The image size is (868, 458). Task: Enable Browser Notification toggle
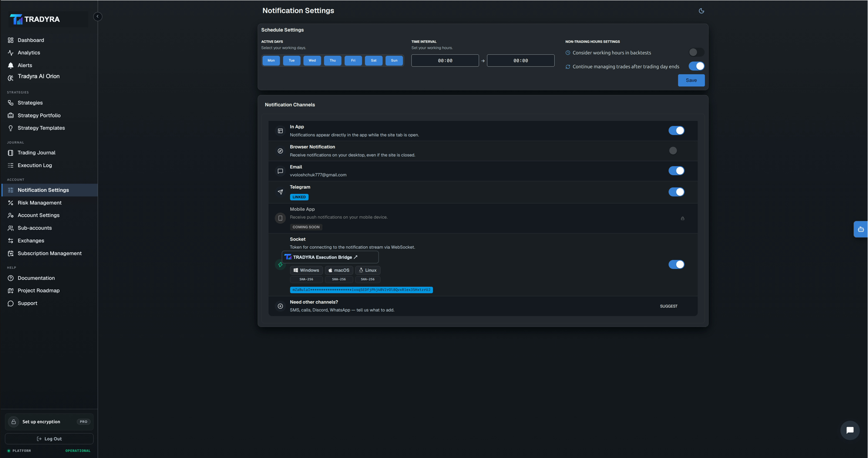[675, 151]
